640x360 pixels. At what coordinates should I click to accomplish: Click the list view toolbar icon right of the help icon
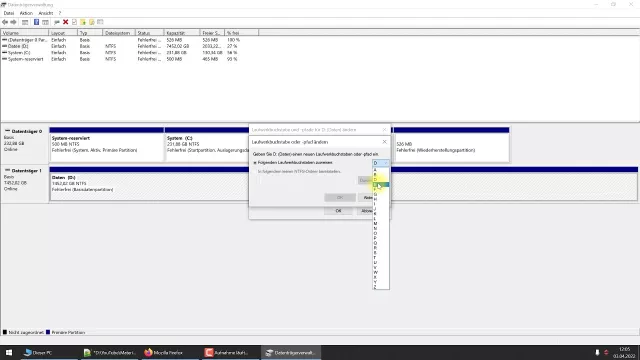click(x=45, y=22)
